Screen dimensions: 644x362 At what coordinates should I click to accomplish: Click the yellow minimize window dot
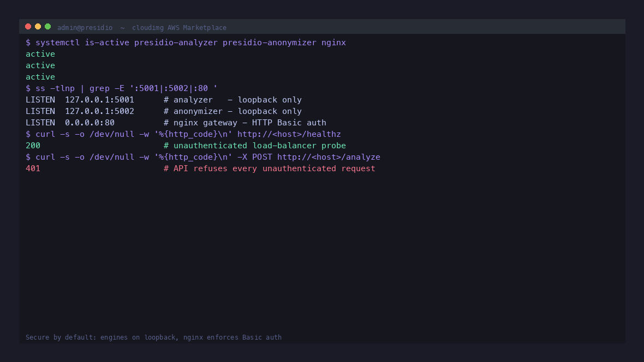pyautogui.click(x=38, y=27)
